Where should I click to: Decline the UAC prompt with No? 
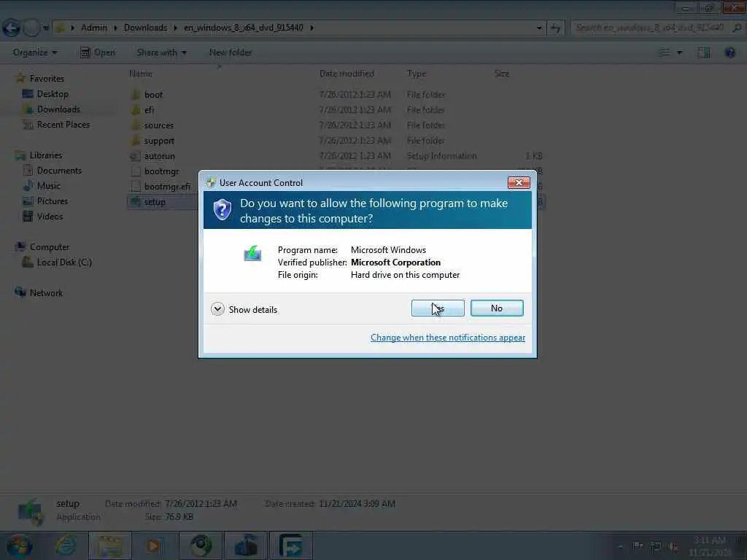496,308
